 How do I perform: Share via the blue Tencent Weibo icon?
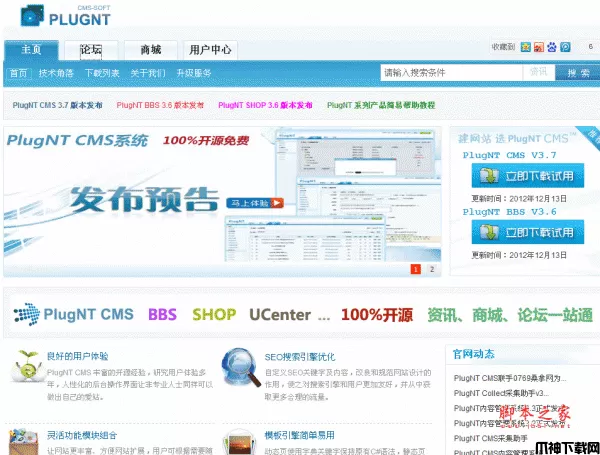565,47
